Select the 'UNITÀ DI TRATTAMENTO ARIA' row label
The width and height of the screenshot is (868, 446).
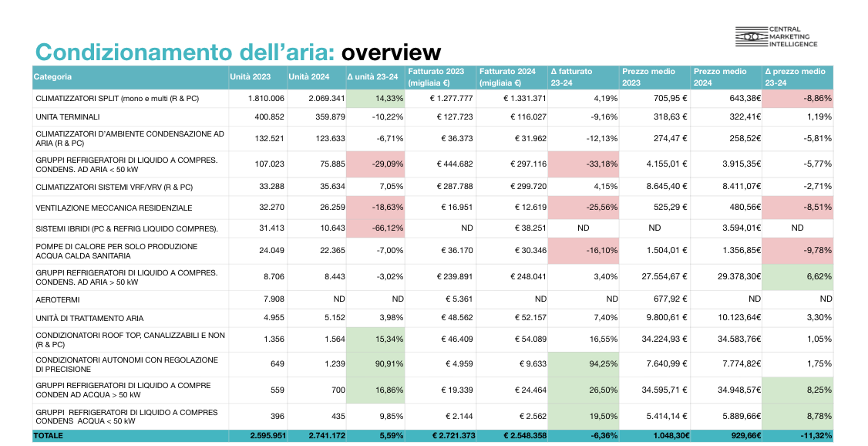(x=89, y=318)
